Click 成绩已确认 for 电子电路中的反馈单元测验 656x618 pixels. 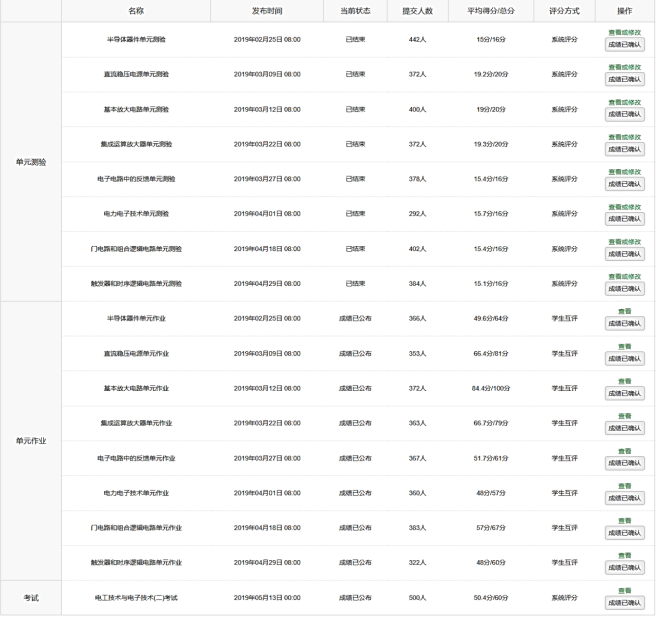coord(624,184)
